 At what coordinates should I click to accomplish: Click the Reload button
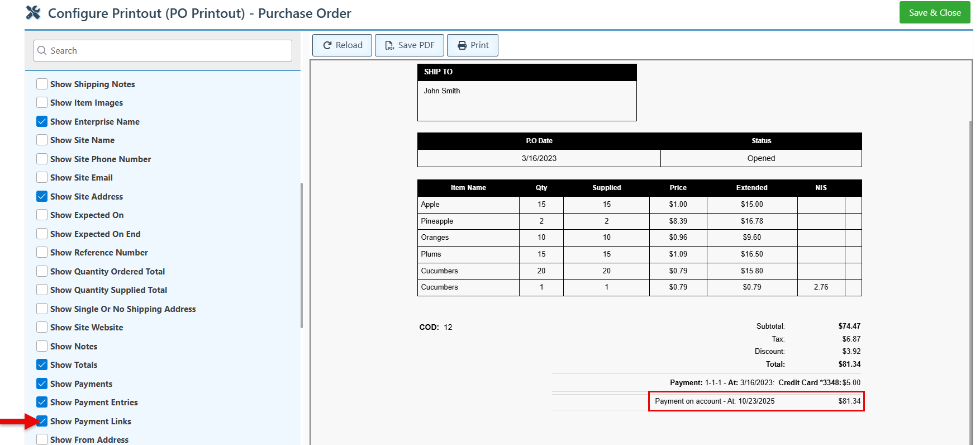point(342,45)
